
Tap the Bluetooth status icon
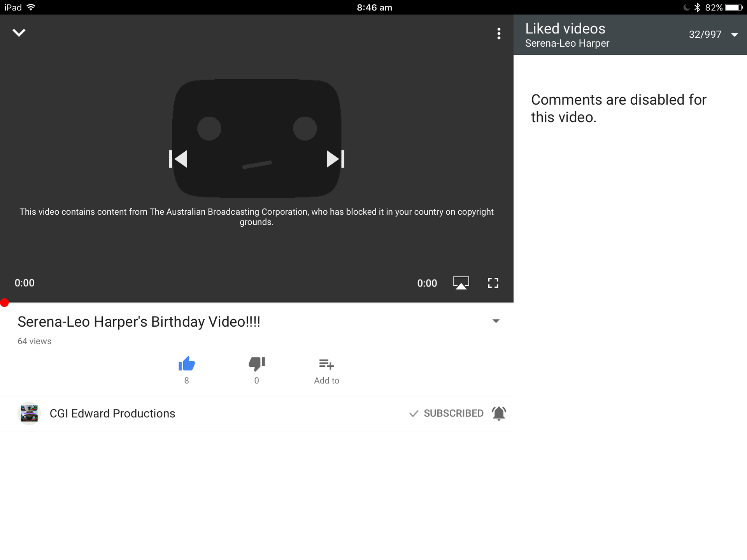click(x=697, y=7)
